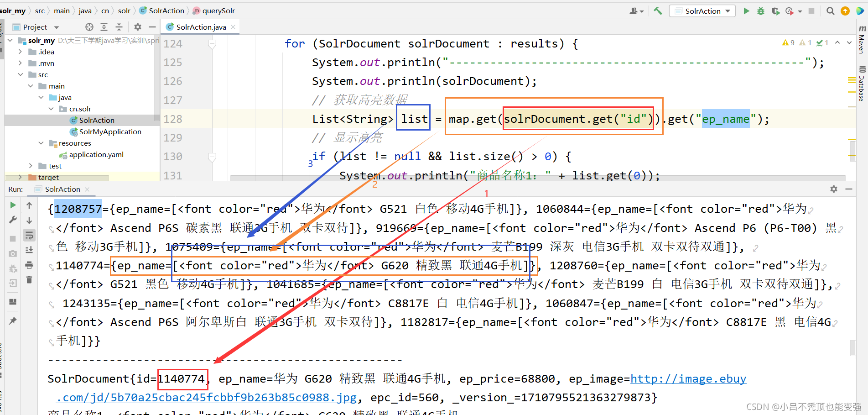Expand all nodes in Project panel
This screenshot has width=868, height=415.
point(104,27)
